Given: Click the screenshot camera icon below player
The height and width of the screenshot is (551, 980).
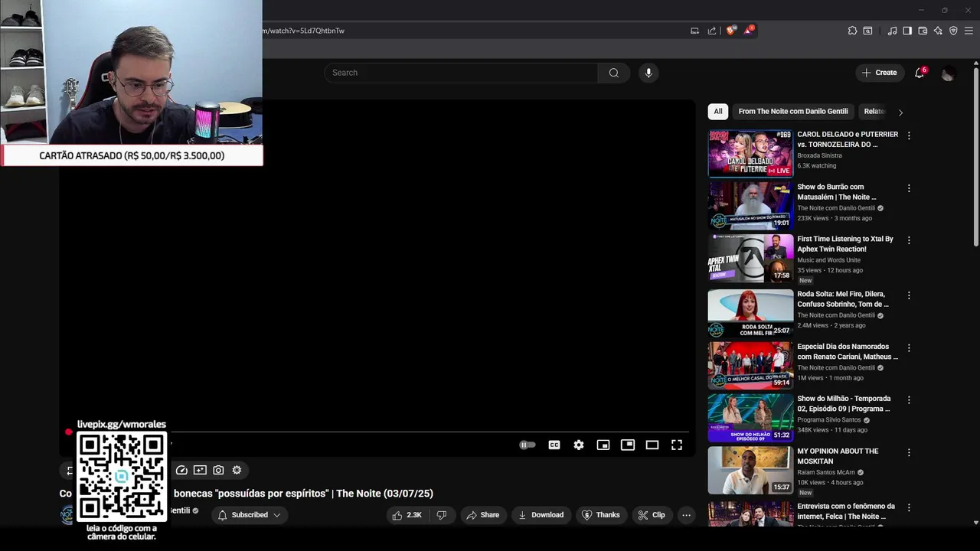Looking at the screenshot, I should click(218, 470).
